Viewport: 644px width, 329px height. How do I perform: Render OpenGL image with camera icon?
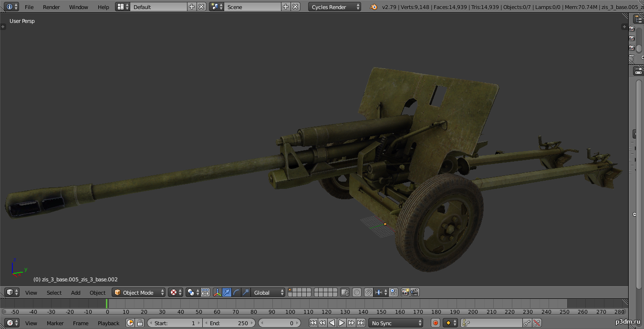coord(405,292)
